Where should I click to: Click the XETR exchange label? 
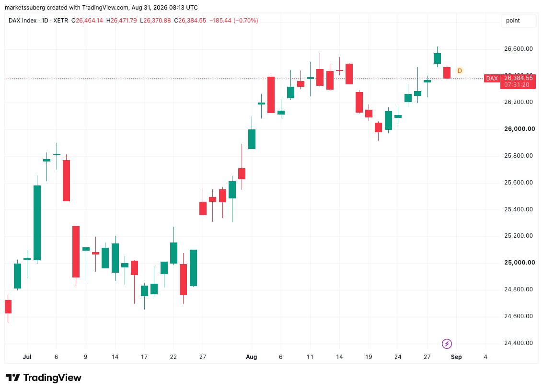pos(60,21)
